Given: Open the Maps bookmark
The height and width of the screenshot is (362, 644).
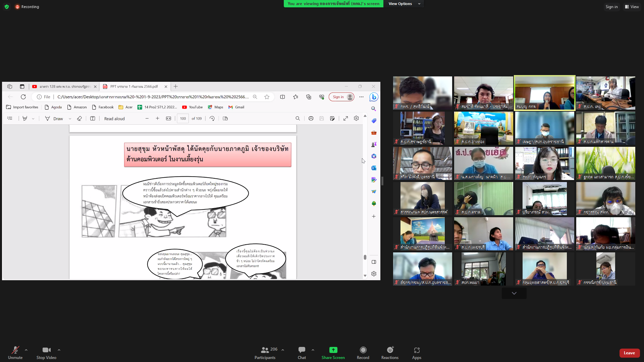Looking at the screenshot, I should coord(215,107).
